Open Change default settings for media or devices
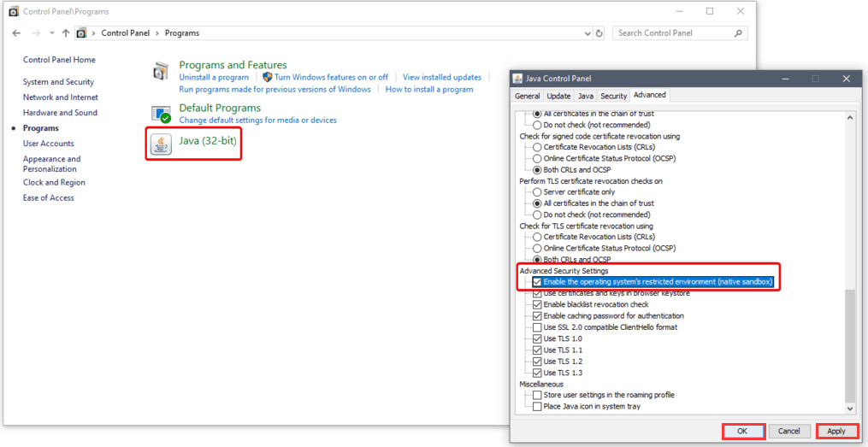The image size is (868, 447). (258, 120)
